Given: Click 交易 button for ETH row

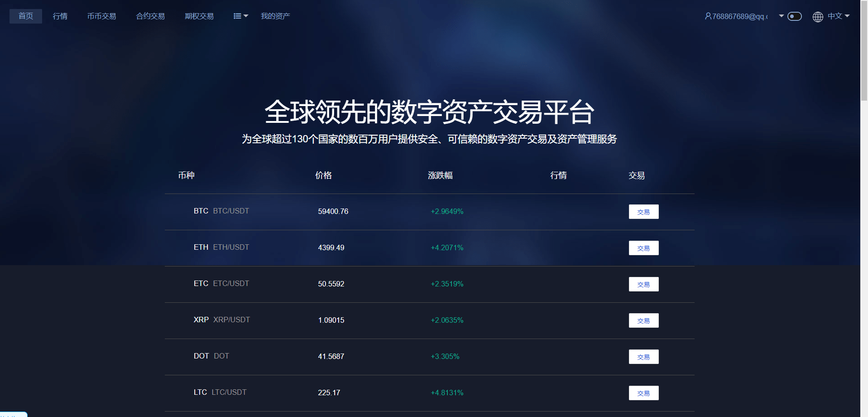Looking at the screenshot, I should click(643, 248).
